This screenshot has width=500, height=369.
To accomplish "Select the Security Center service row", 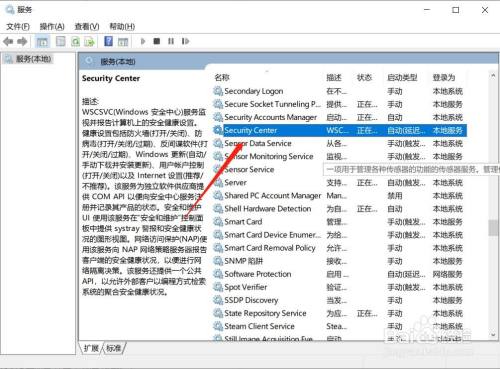I will pos(340,130).
